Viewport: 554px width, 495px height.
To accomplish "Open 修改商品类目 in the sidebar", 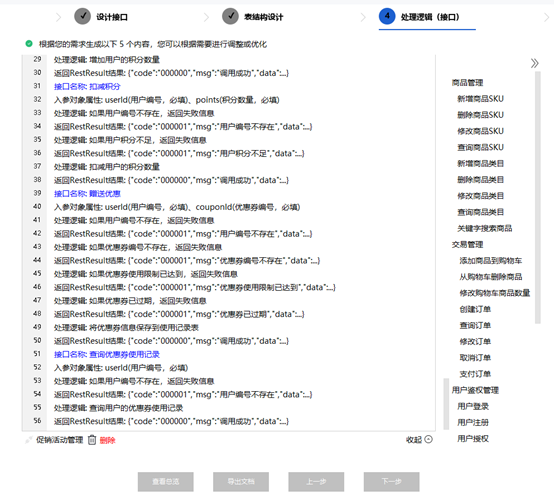I will point(481,196).
